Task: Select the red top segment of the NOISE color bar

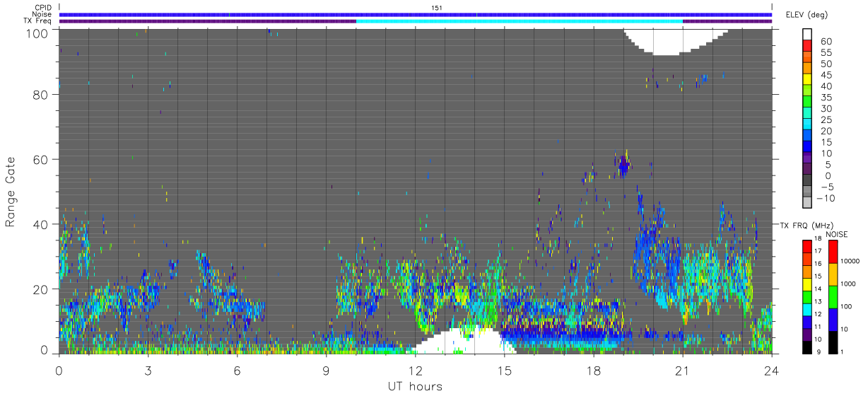Action: pyautogui.click(x=833, y=252)
